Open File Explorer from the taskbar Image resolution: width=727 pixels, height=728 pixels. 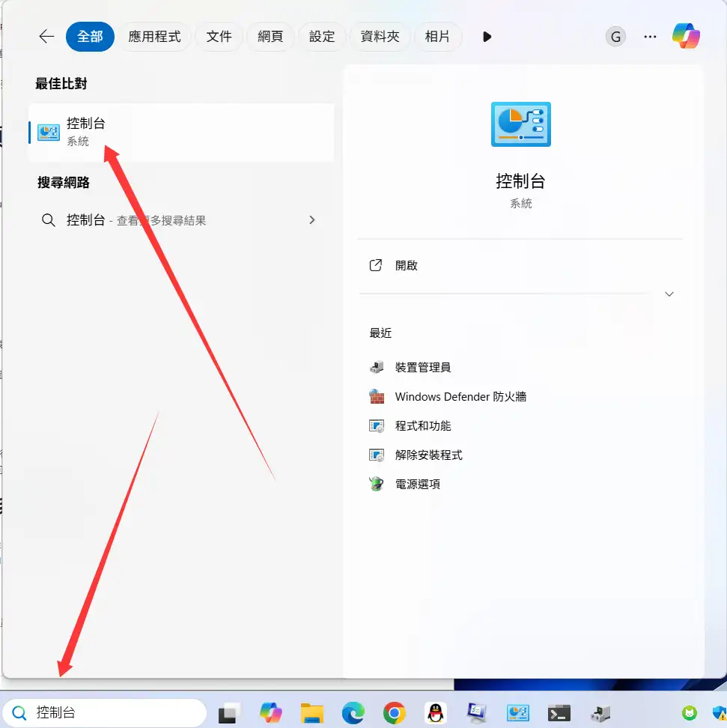[x=311, y=713]
